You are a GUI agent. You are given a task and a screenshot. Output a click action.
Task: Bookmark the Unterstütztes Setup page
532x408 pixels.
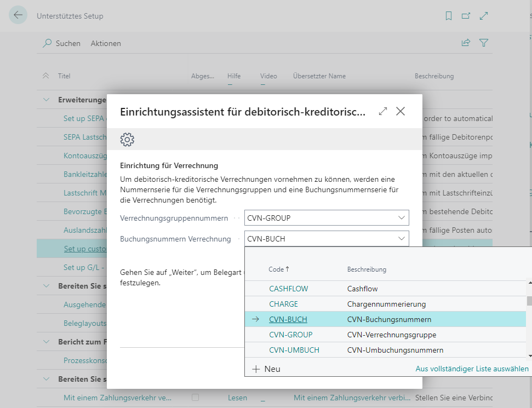[449, 15]
